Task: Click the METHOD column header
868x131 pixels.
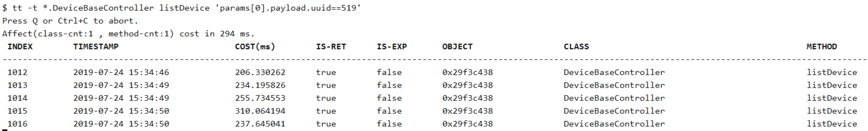Action: click(x=821, y=47)
